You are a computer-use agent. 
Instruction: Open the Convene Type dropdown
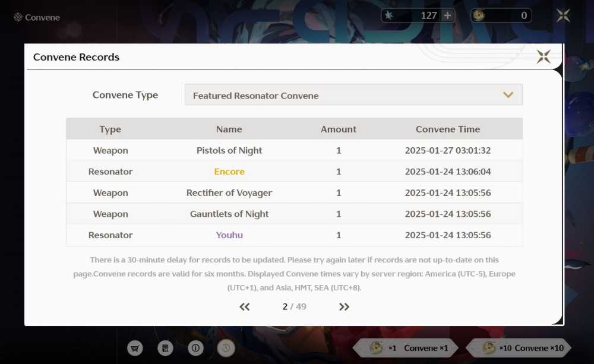353,94
